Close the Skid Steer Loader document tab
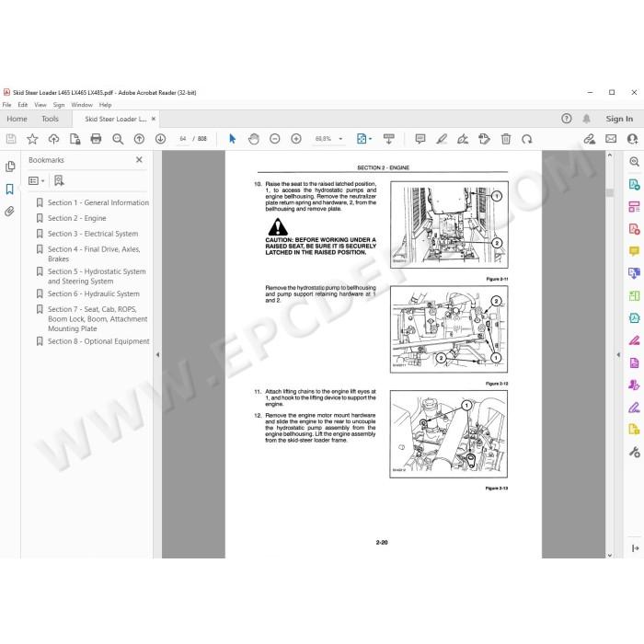644x644 pixels. (x=154, y=119)
